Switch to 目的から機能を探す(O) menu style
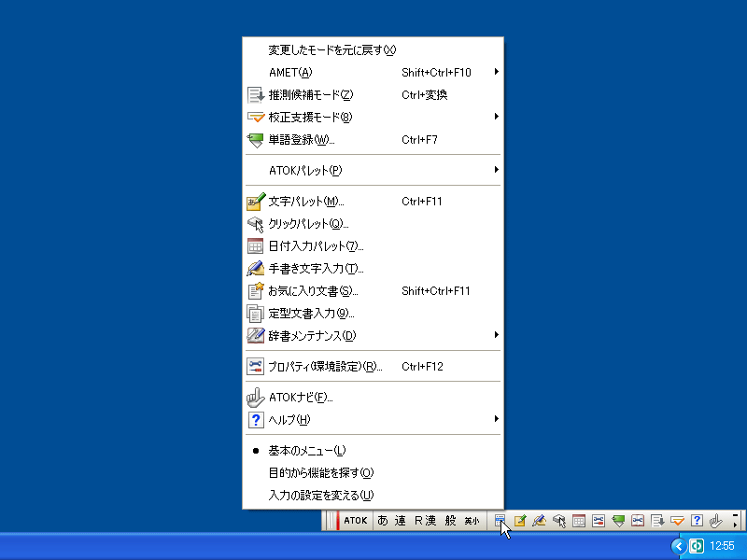Viewport: 747px width, 560px height. (373, 473)
